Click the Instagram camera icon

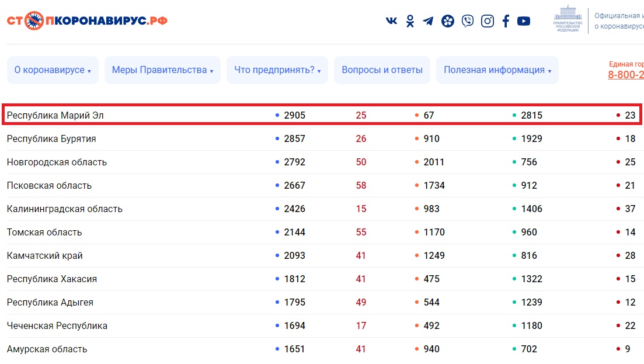coord(487,21)
